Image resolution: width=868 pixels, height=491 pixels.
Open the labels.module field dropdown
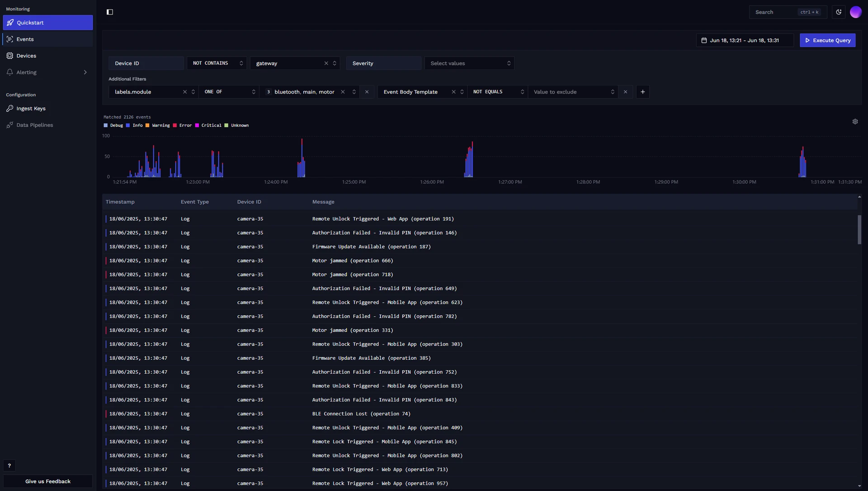[193, 92]
